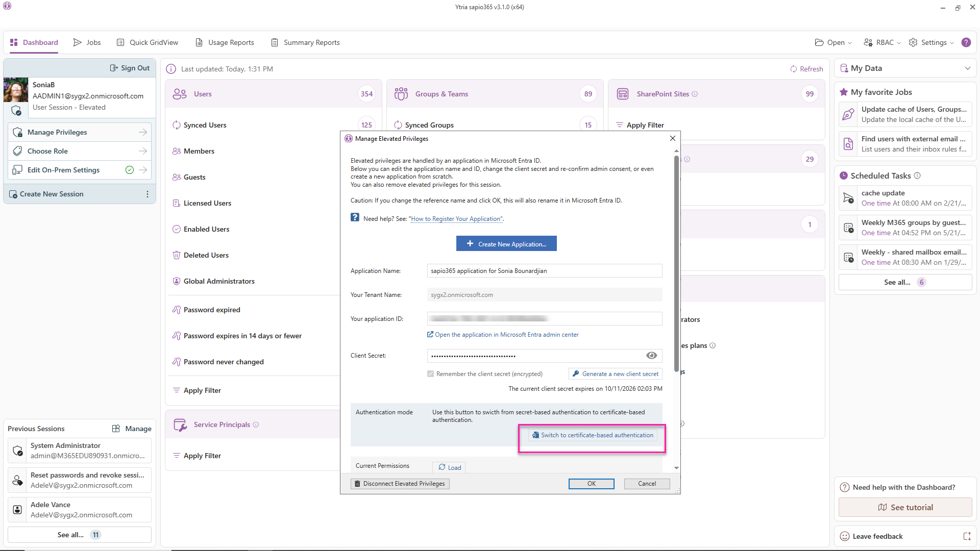The width and height of the screenshot is (980, 551).
Task: Open Password expires in 14 days or fewer
Action: (x=242, y=336)
